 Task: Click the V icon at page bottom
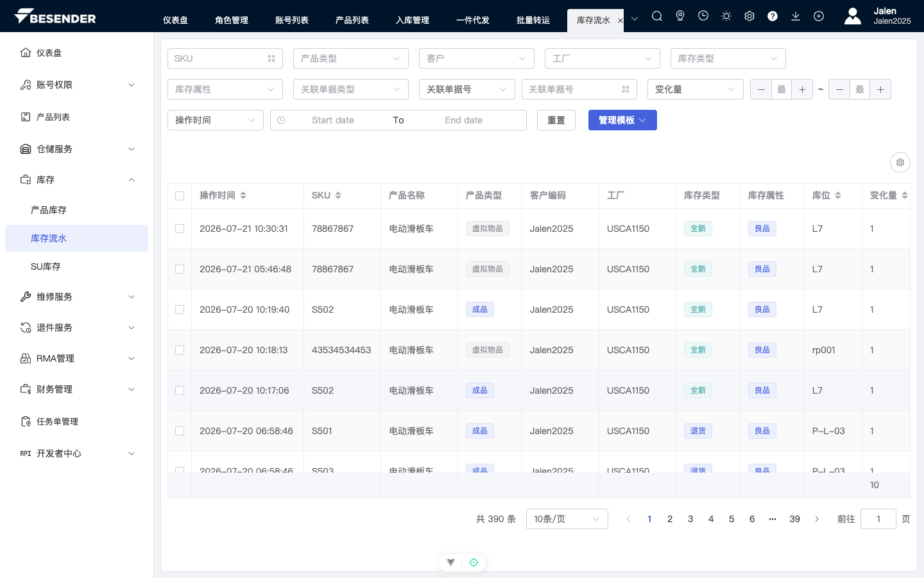click(x=451, y=563)
